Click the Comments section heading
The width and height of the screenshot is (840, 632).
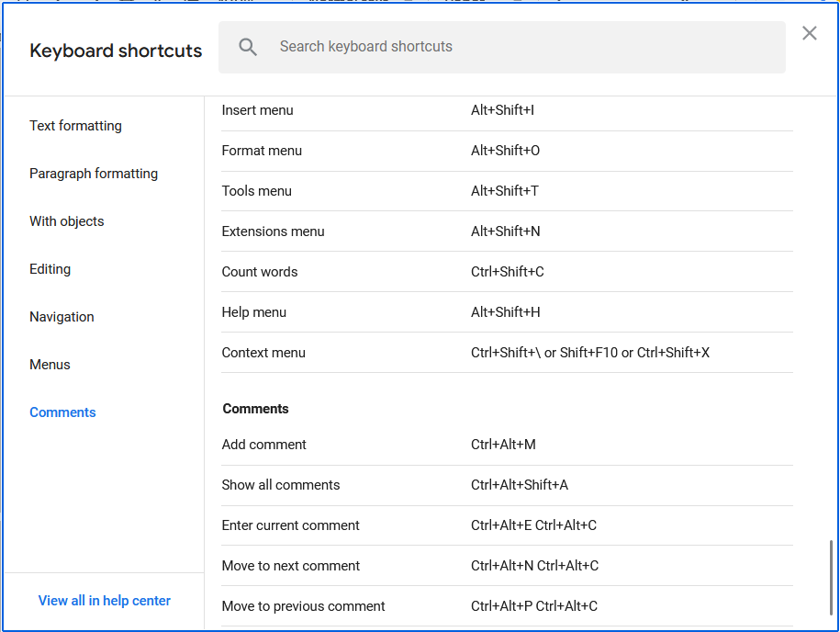point(256,409)
